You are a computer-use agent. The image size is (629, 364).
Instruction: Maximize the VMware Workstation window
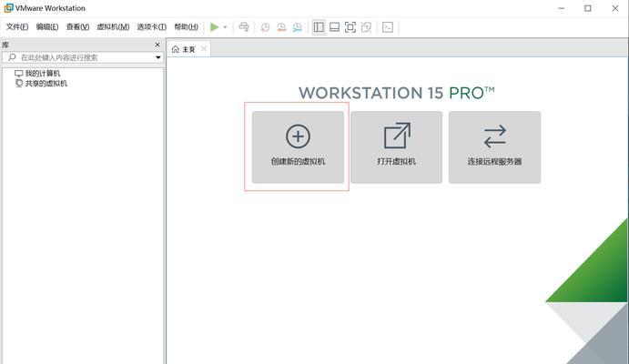(588, 8)
